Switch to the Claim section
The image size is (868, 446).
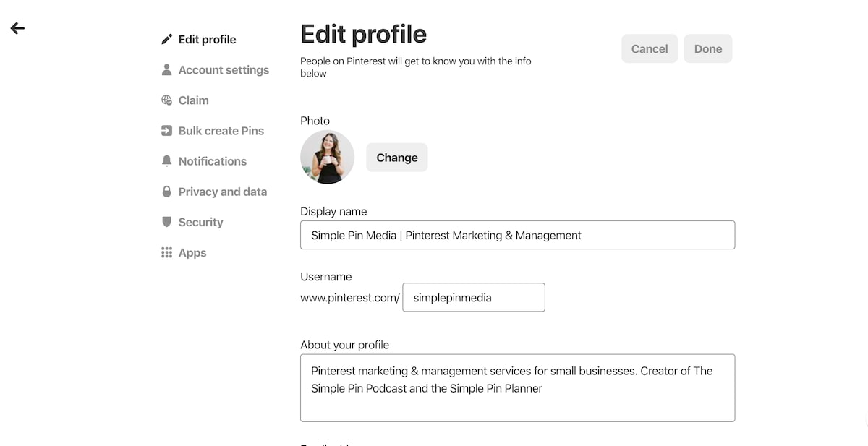[x=192, y=100]
